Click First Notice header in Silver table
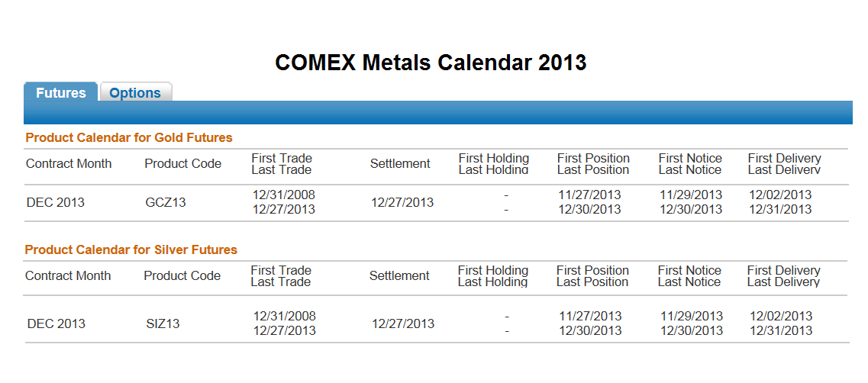The width and height of the screenshot is (868, 383). tap(689, 270)
